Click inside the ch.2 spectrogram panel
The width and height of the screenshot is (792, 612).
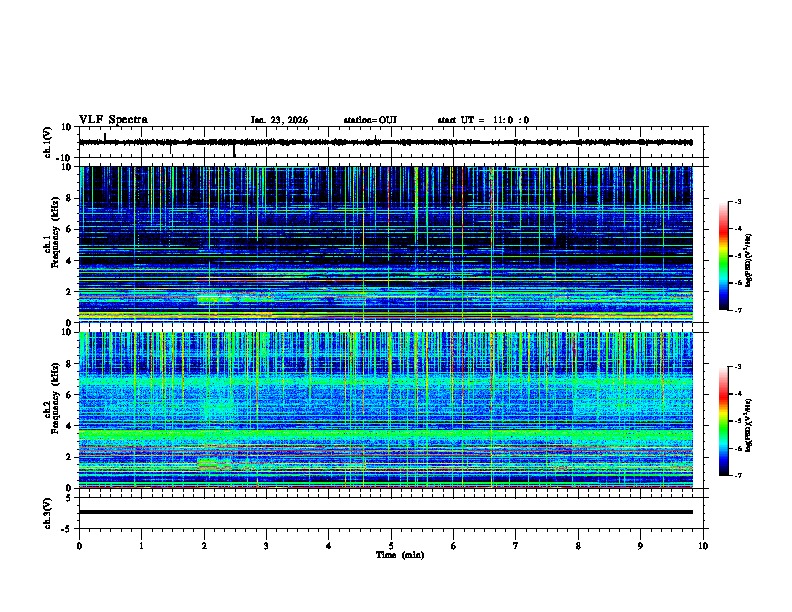click(386, 410)
